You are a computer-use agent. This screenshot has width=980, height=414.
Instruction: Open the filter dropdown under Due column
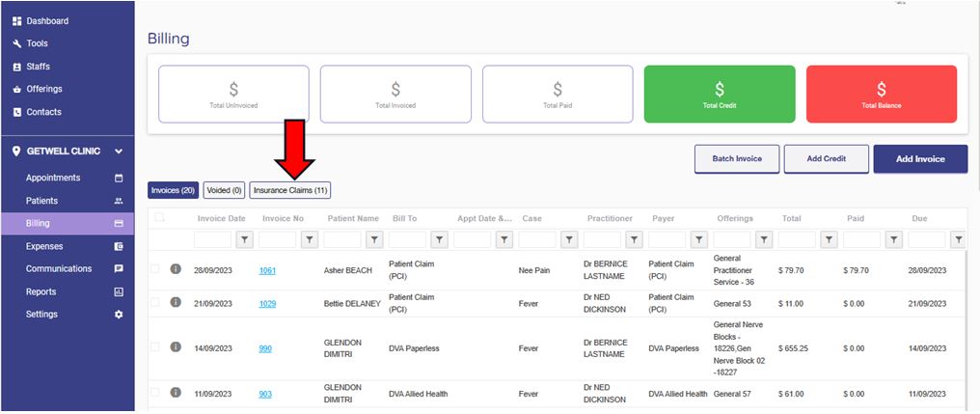(959, 239)
